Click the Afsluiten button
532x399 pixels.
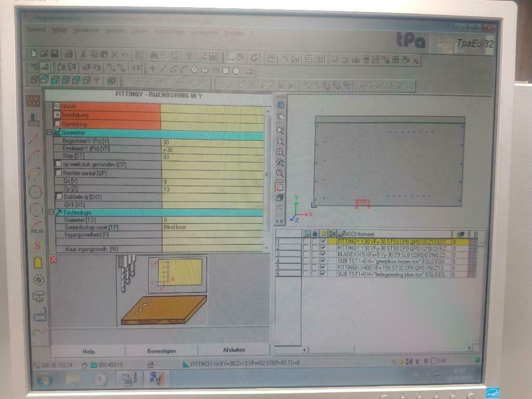coord(234,350)
